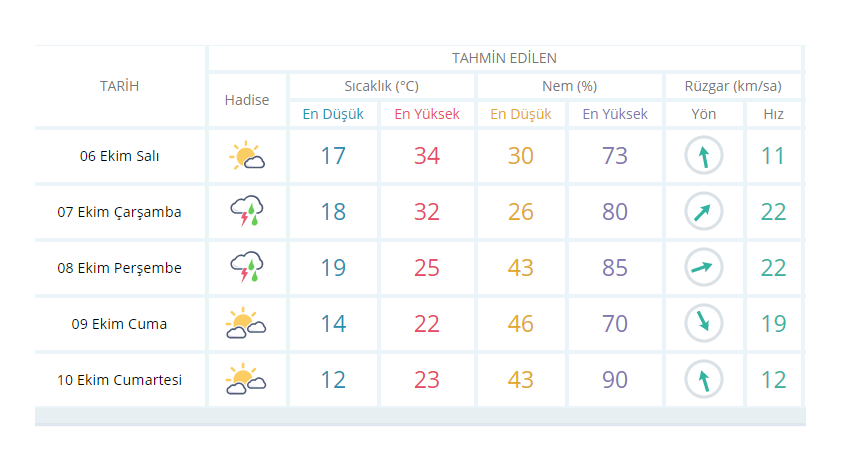Screen dimensions: 865x462
Task: Click the thunderstorm icon for 08 Ekim Perşembe
Action: [247, 267]
